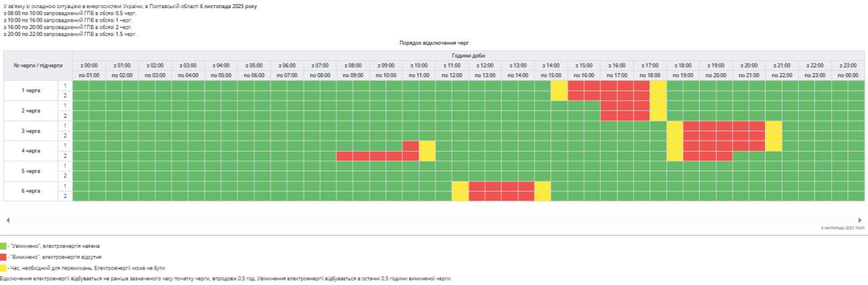Click the "Години доби" header cell
Screen dimensions: 868x285
[x=468, y=56]
